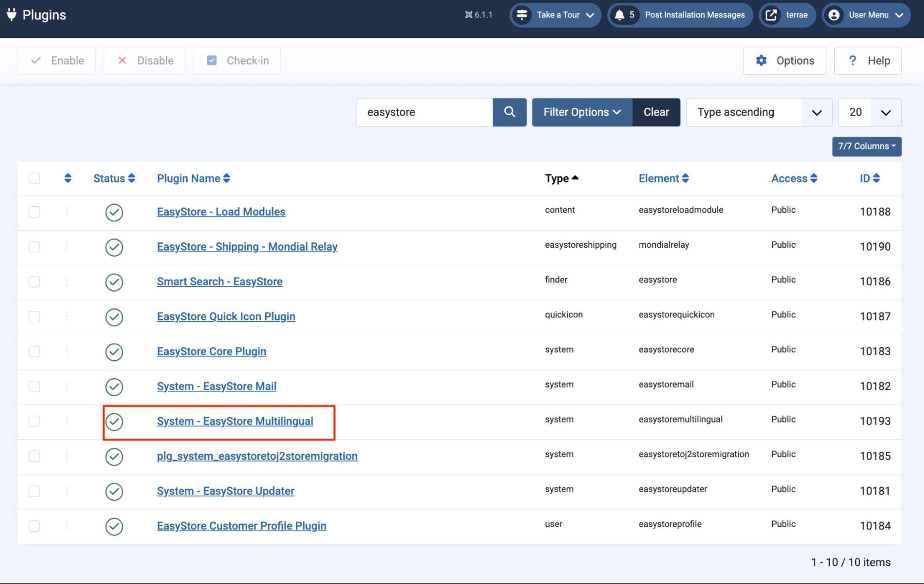924x584 pixels.
Task: Click the plug icon beside Plugins title
Action: pos(12,15)
